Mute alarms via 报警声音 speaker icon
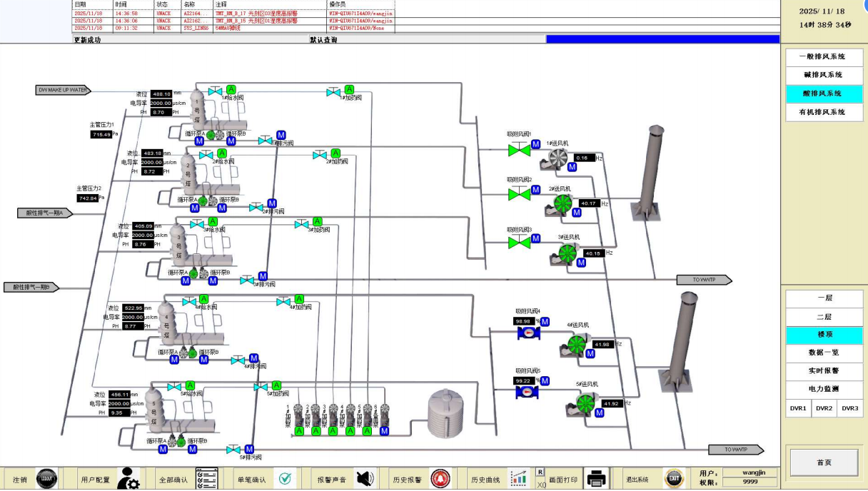868x491 pixels. point(365,479)
